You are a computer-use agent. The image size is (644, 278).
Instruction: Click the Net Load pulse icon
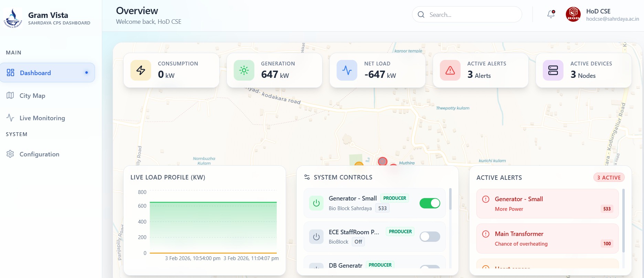click(x=347, y=70)
